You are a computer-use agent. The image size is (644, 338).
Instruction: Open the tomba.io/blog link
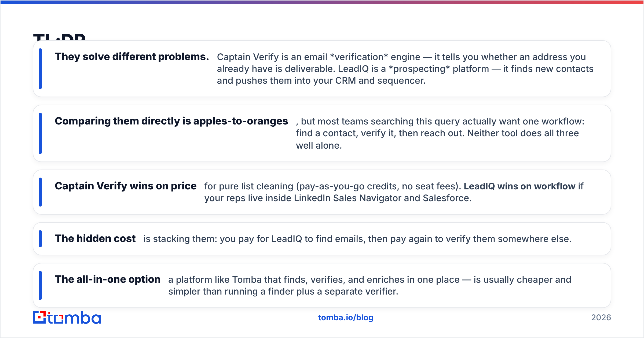[x=346, y=318]
